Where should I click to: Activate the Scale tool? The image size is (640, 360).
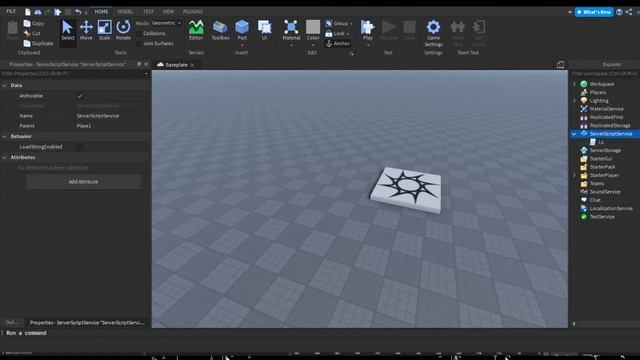click(104, 31)
